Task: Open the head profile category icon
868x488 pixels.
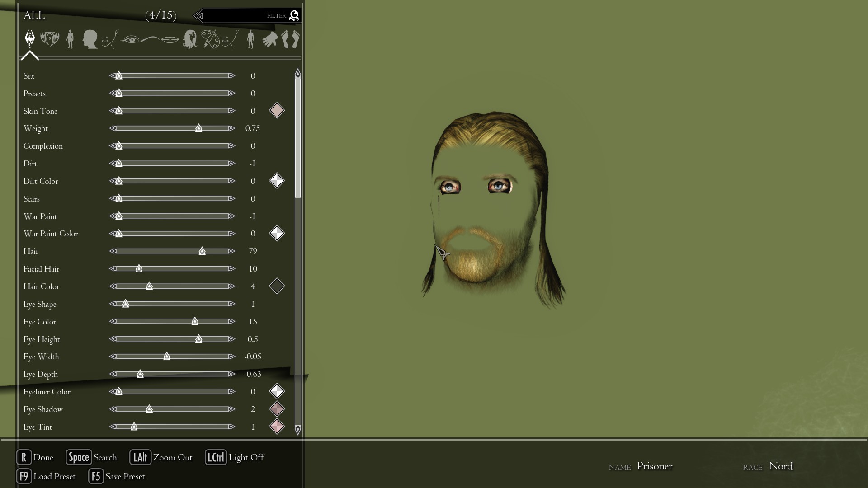Action: pyautogui.click(x=90, y=39)
